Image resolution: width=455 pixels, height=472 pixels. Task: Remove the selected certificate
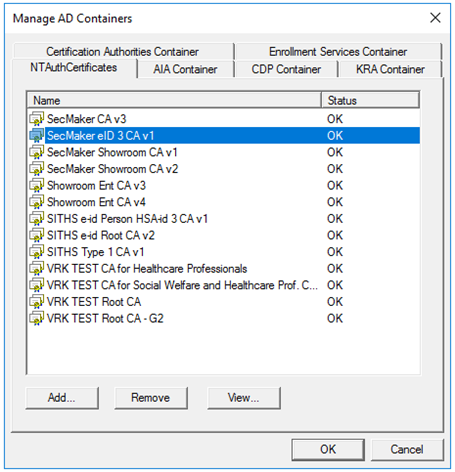(x=151, y=398)
